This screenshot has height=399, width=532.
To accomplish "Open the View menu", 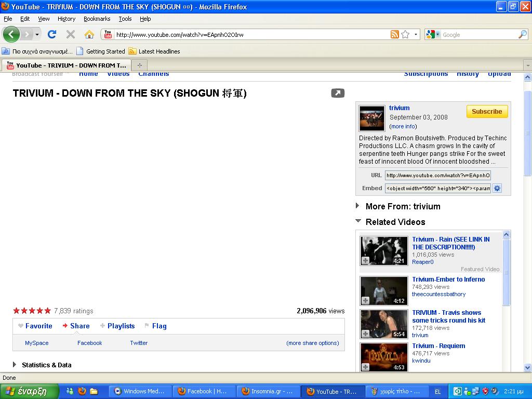I will [44, 19].
